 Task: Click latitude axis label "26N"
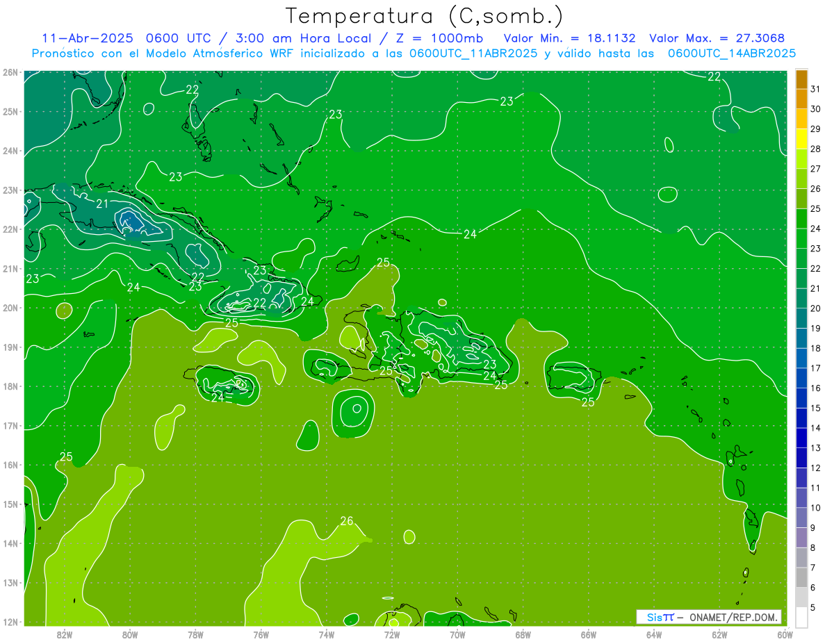click(x=10, y=72)
